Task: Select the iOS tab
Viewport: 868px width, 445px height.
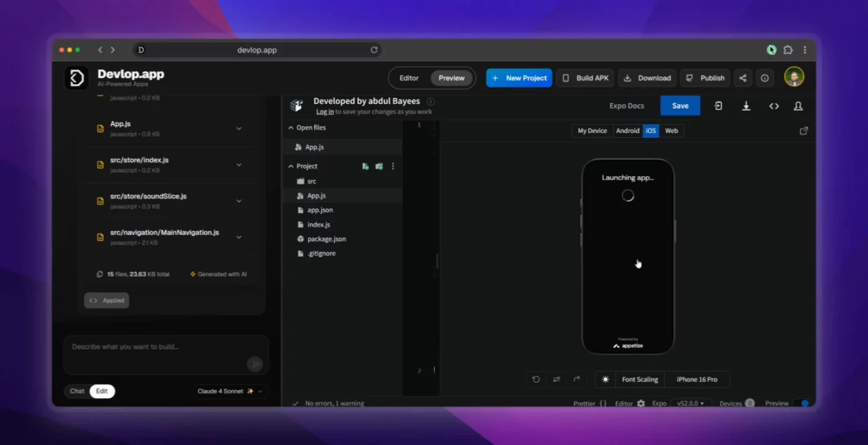Action: (651, 130)
